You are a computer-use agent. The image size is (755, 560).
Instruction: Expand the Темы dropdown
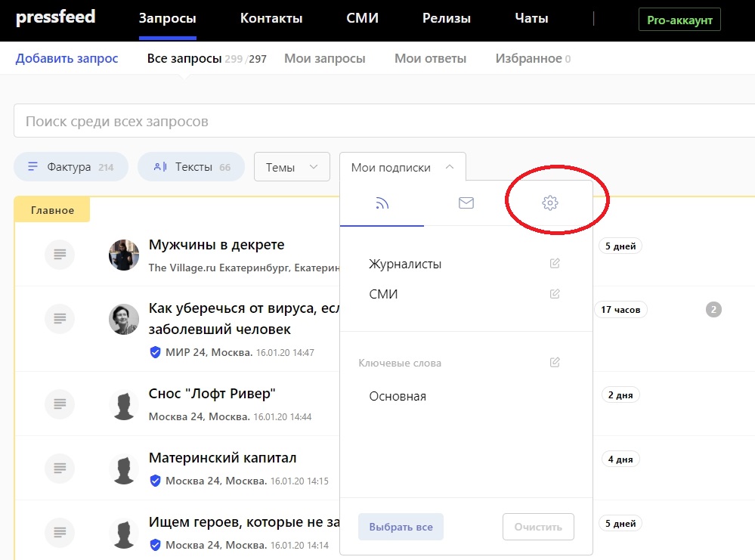coord(292,167)
